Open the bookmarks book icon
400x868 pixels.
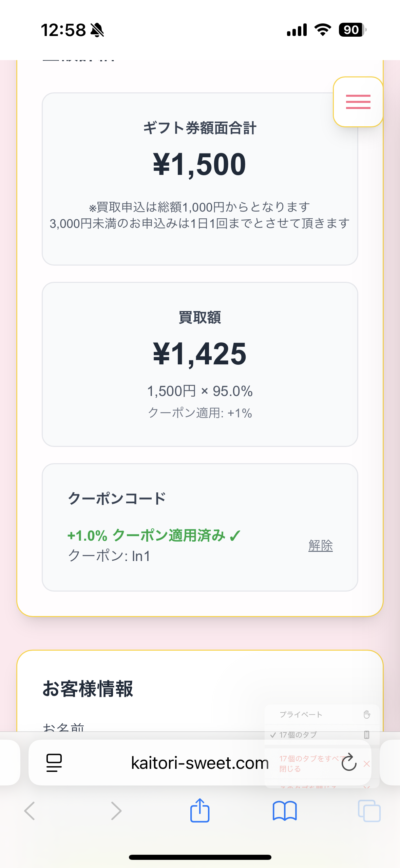285,811
